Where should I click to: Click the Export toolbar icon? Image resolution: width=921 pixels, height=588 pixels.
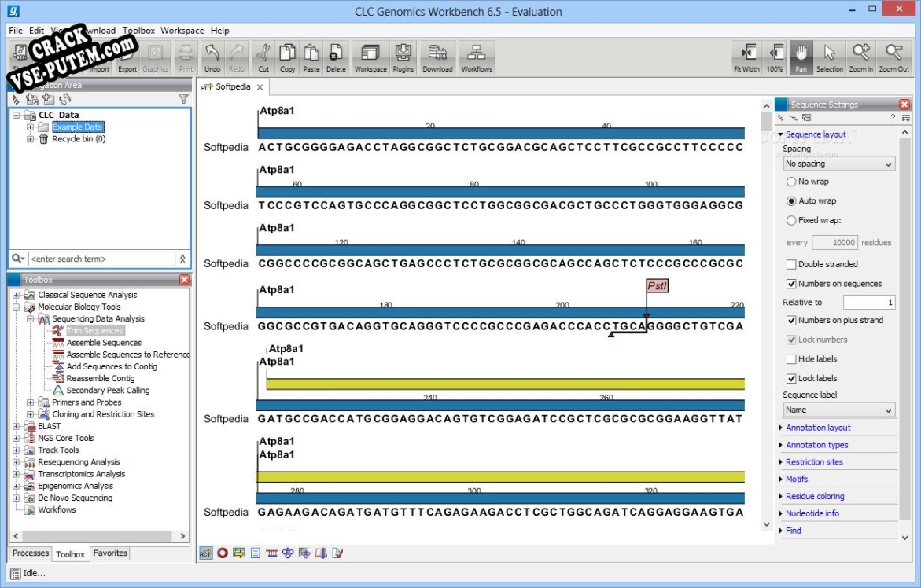pos(127,57)
